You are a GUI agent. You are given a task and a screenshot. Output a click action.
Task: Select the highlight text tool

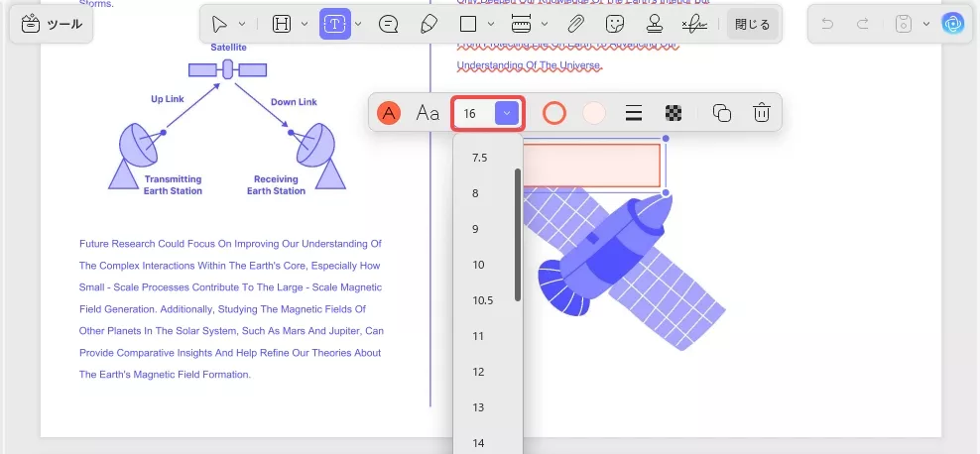[282, 25]
